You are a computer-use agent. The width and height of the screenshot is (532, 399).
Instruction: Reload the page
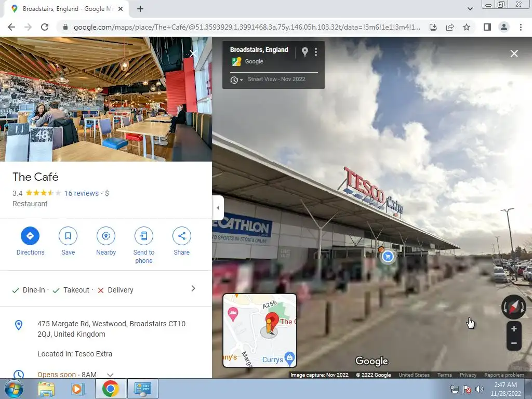45,27
